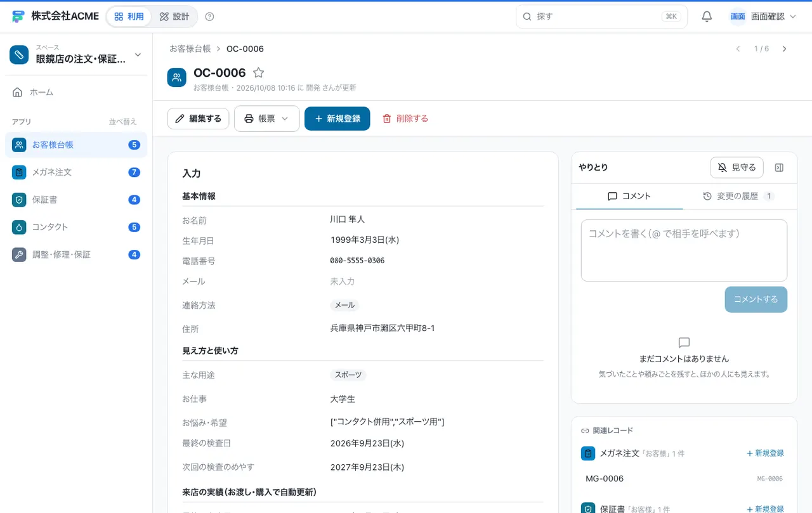812x513 pixels.
Task: Click the glasses shop space icon
Action: point(19,55)
